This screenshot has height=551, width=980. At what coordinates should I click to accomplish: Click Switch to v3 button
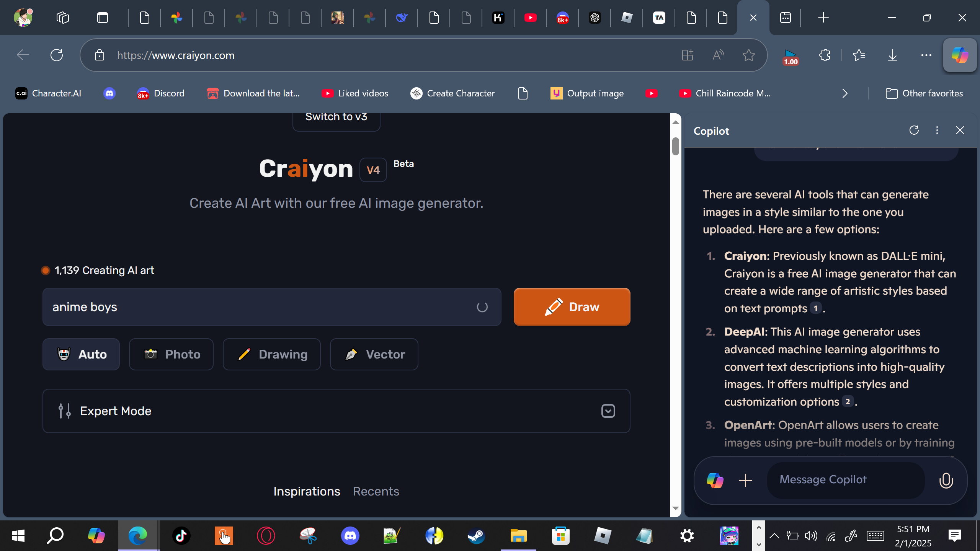(336, 118)
